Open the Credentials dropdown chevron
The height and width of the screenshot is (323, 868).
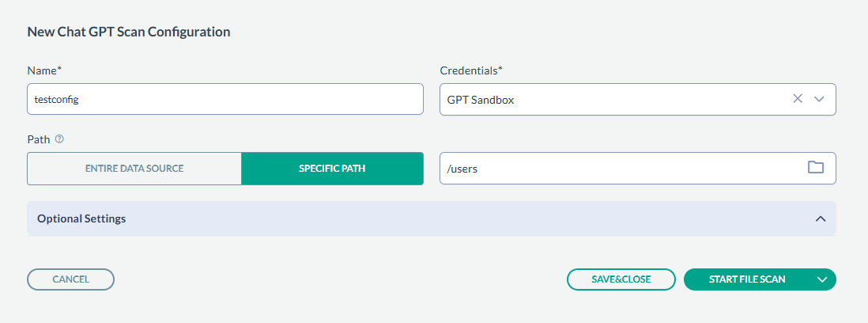(x=820, y=99)
